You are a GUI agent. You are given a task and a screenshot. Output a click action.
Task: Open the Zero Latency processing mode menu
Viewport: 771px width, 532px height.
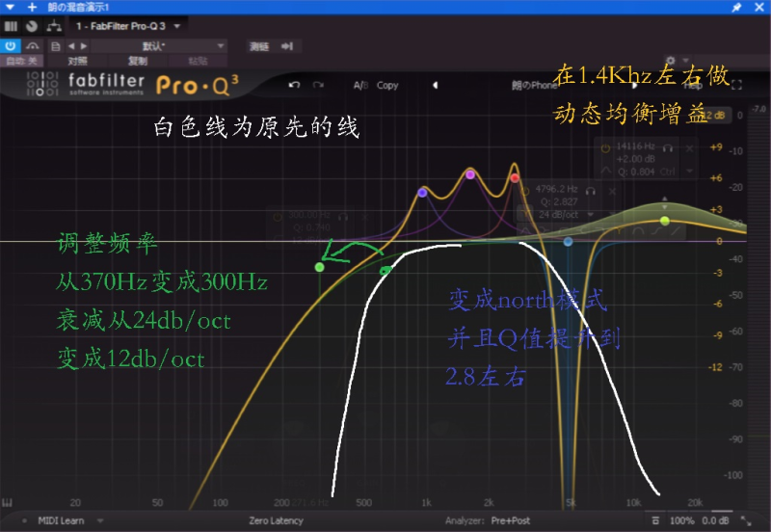(x=276, y=520)
